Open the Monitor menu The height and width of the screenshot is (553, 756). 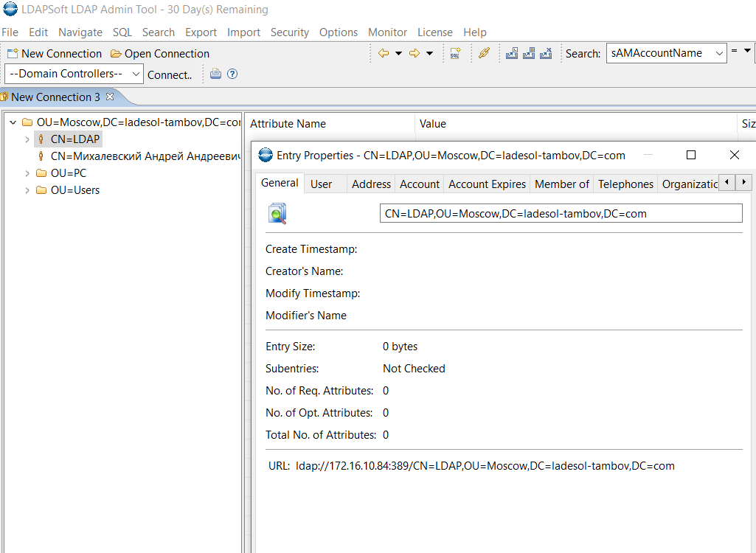388,32
